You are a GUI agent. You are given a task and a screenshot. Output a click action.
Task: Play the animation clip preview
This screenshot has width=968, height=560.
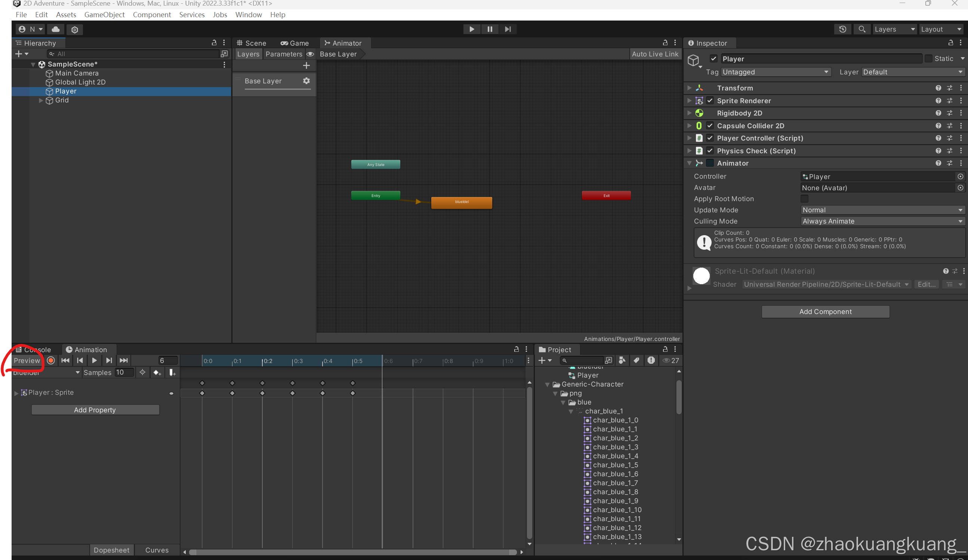94,360
